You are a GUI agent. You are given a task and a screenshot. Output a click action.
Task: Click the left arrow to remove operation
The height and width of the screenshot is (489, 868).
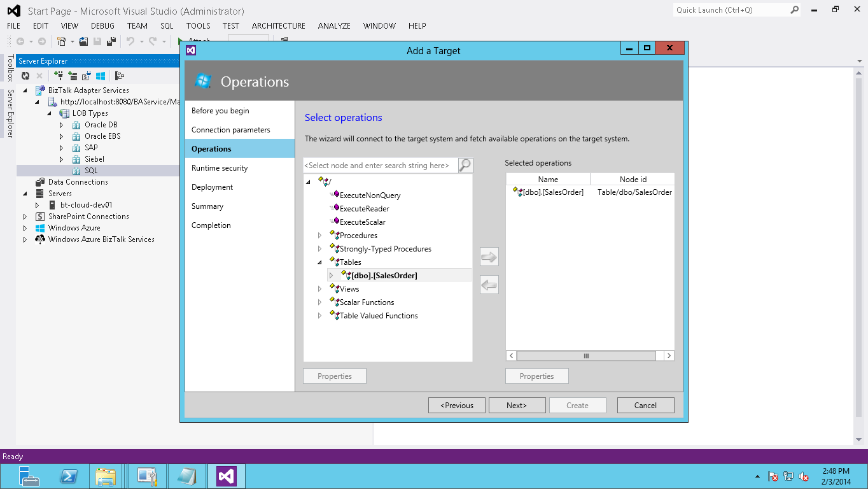489,285
